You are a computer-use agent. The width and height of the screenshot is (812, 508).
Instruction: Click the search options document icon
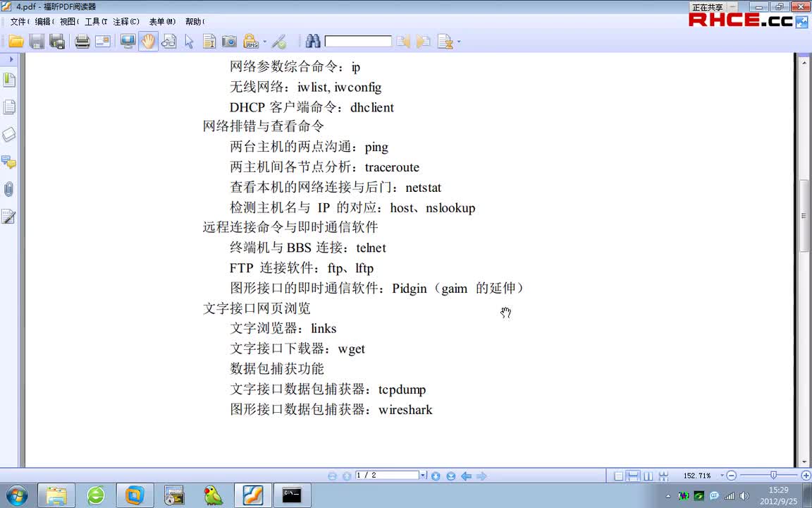(445, 41)
